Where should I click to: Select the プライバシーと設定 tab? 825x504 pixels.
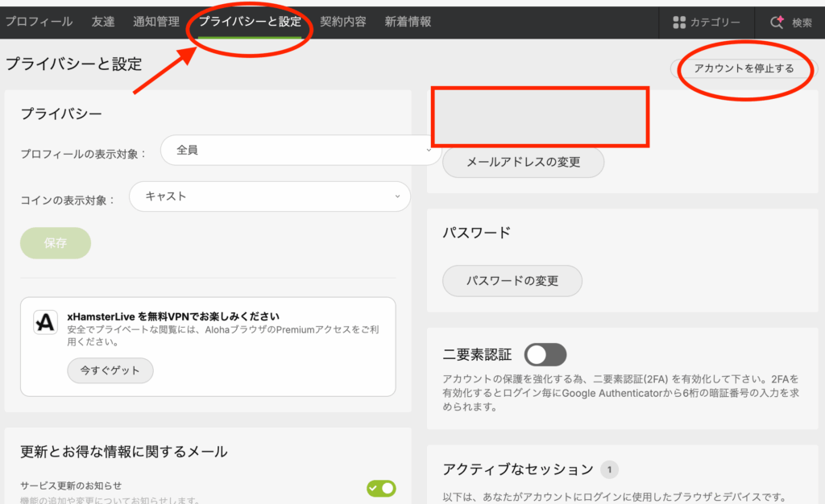250,22
